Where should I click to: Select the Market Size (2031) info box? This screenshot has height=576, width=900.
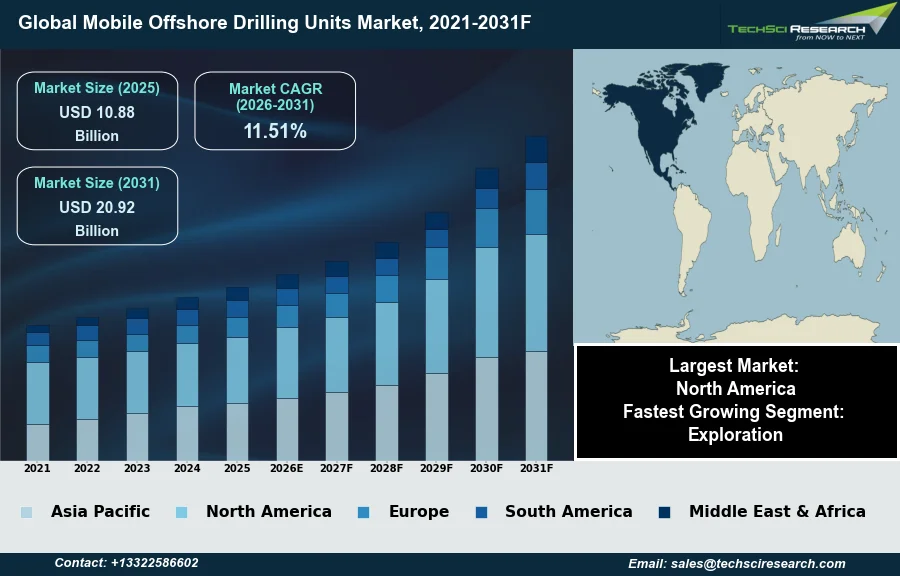pyautogui.click(x=97, y=206)
